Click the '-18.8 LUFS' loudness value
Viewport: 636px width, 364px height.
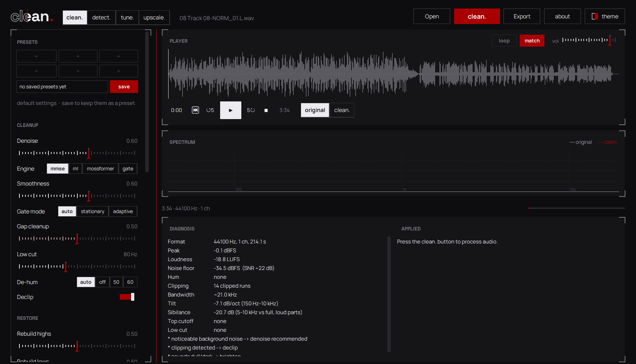point(226,259)
